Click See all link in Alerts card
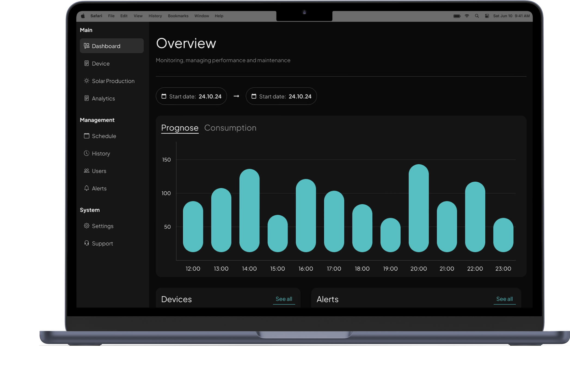This screenshot has height=392, width=570. tap(504, 299)
